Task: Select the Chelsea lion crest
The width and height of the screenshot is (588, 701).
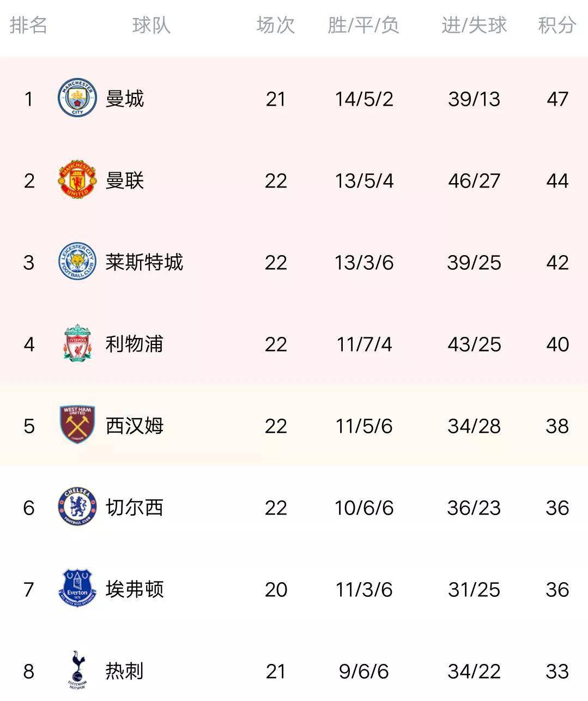Action: tap(77, 507)
